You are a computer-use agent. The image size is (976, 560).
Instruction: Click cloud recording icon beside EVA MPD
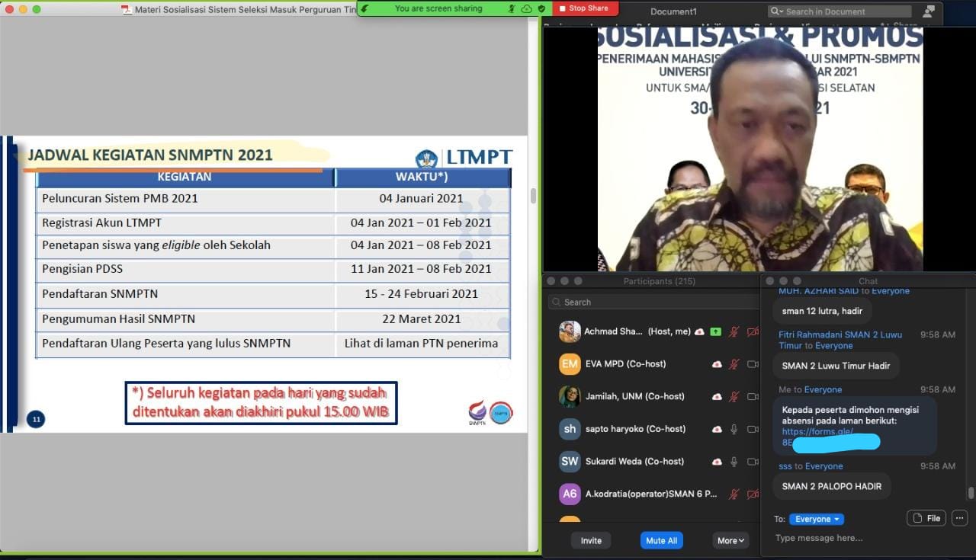pos(717,364)
